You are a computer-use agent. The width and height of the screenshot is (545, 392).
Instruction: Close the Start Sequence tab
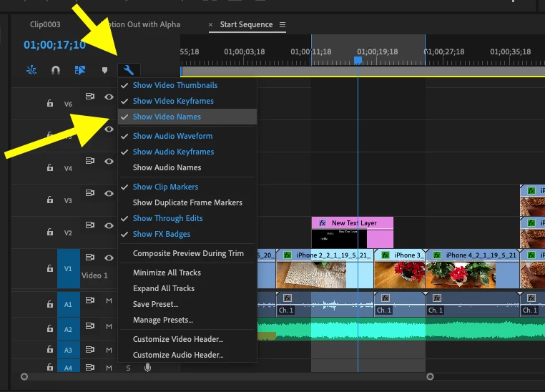(210, 24)
